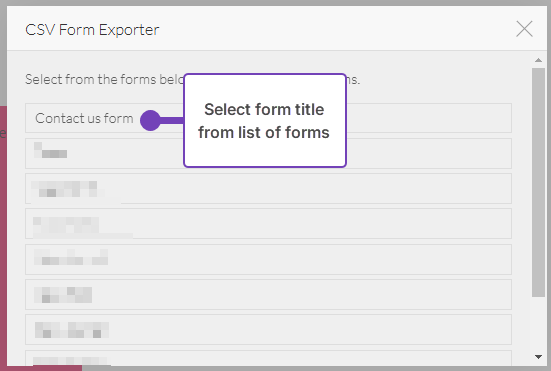Click the vertical scrollbar thumb
The width and height of the screenshot is (551, 371).
[538, 183]
